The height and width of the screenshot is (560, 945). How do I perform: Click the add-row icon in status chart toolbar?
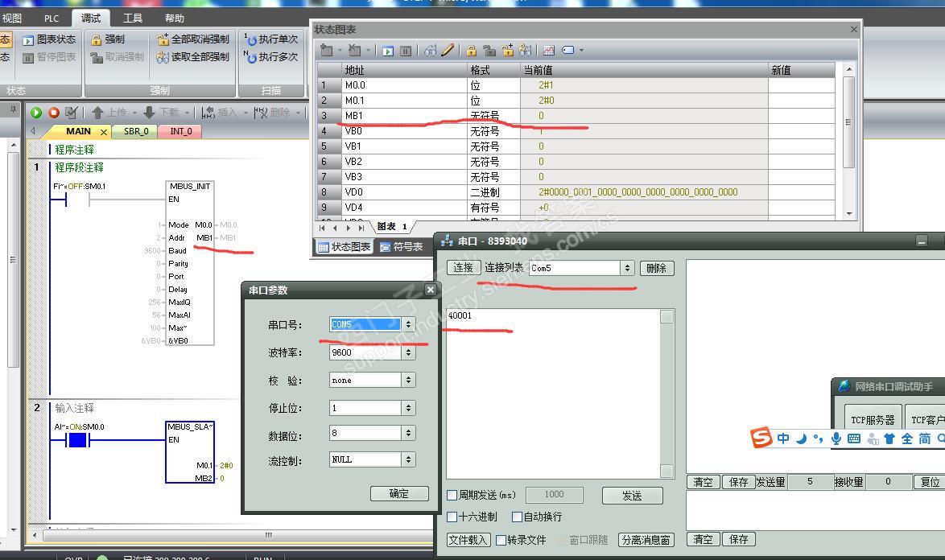tap(327, 51)
